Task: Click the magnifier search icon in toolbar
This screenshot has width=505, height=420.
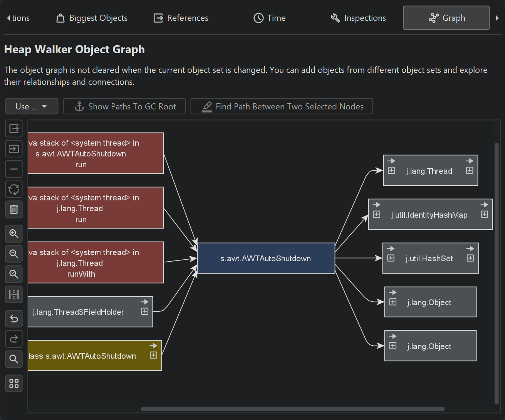Action: (x=14, y=359)
